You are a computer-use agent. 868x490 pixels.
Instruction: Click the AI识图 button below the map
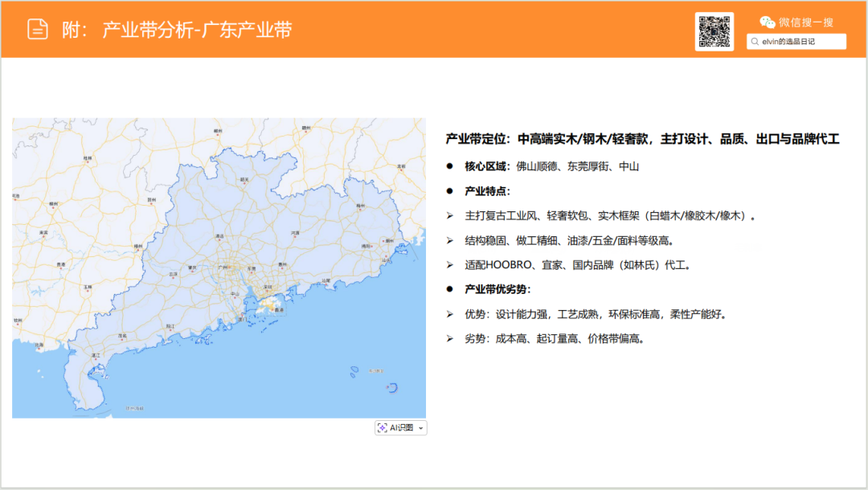click(x=399, y=427)
